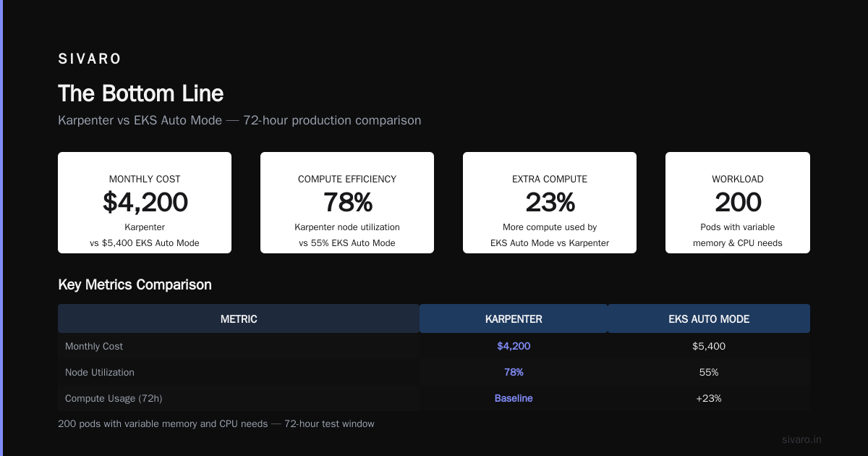Click the KARPENTER column header
The image size is (868, 456).
click(x=514, y=318)
